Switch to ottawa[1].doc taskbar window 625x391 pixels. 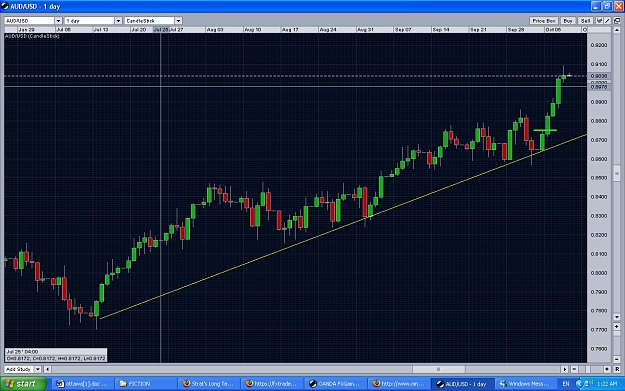pos(83,384)
